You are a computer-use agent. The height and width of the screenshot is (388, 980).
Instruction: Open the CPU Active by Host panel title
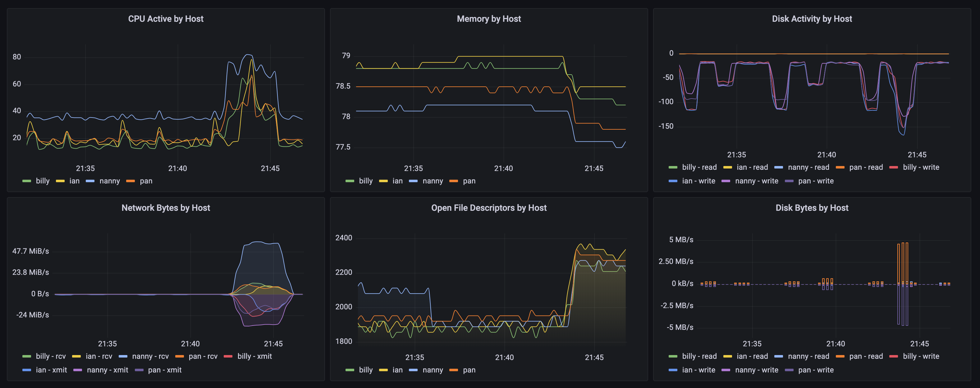(166, 19)
